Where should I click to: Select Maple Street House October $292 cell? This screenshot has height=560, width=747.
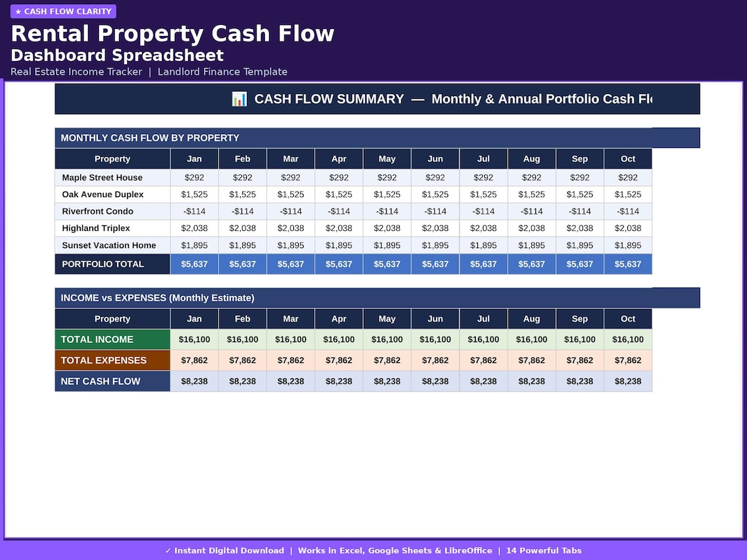pos(628,178)
